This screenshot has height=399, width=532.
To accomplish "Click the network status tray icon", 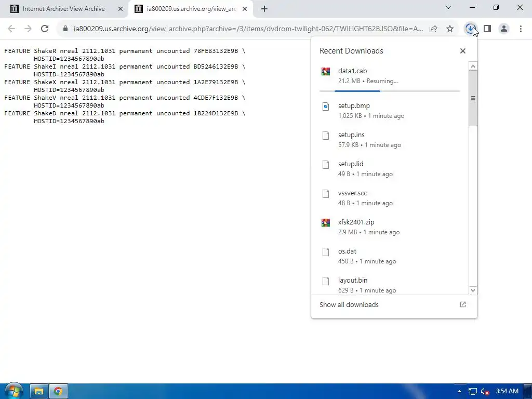I will point(472,391).
